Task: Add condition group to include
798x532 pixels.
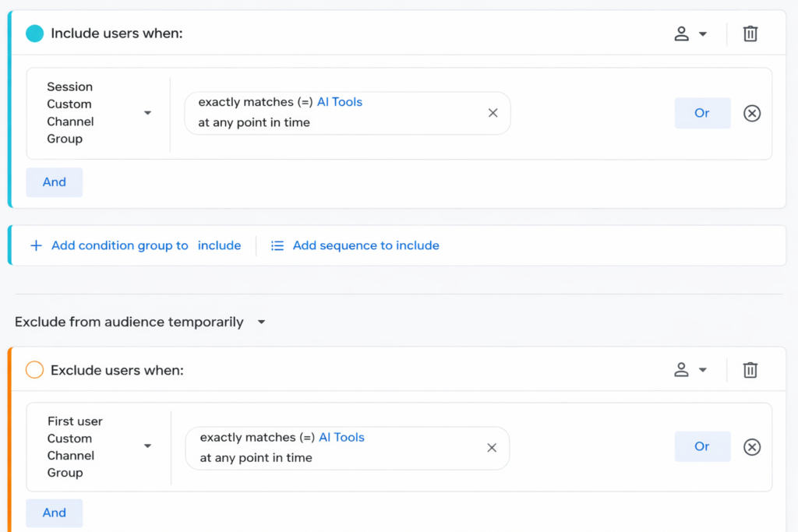Action: point(135,245)
